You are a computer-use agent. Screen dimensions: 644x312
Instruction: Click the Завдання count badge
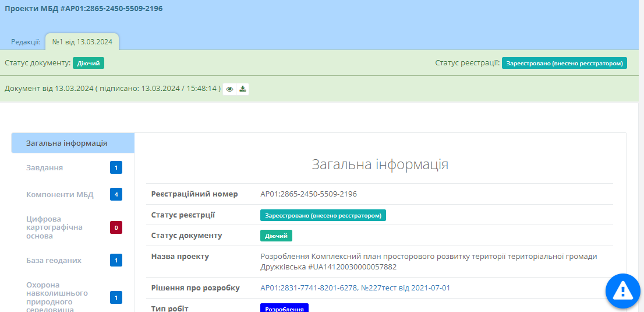pyautogui.click(x=116, y=168)
